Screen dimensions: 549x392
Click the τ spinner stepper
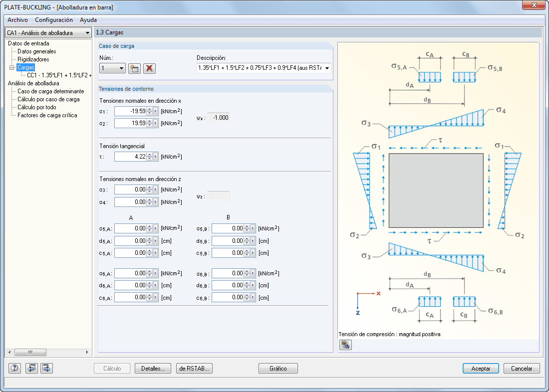tap(150, 157)
